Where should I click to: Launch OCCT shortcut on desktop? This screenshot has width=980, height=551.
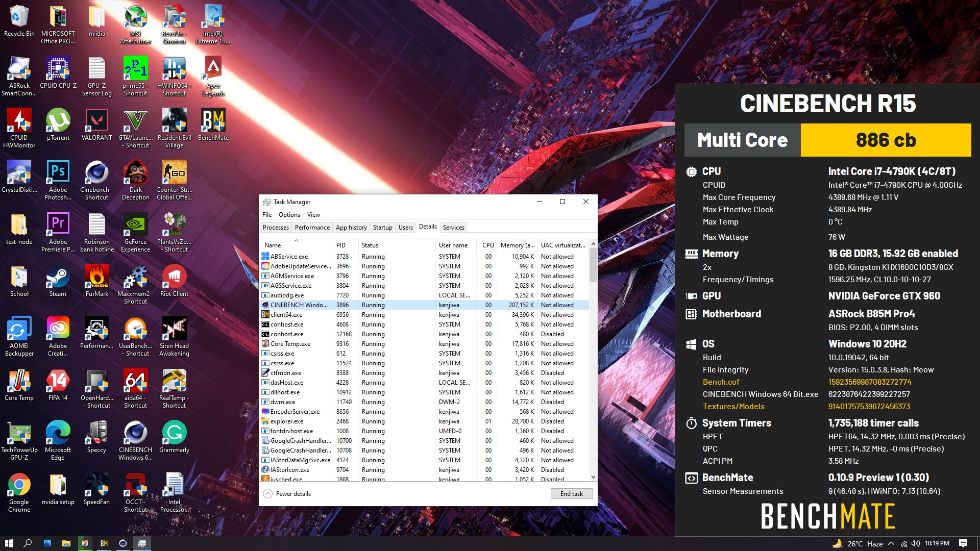click(x=135, y=493)
